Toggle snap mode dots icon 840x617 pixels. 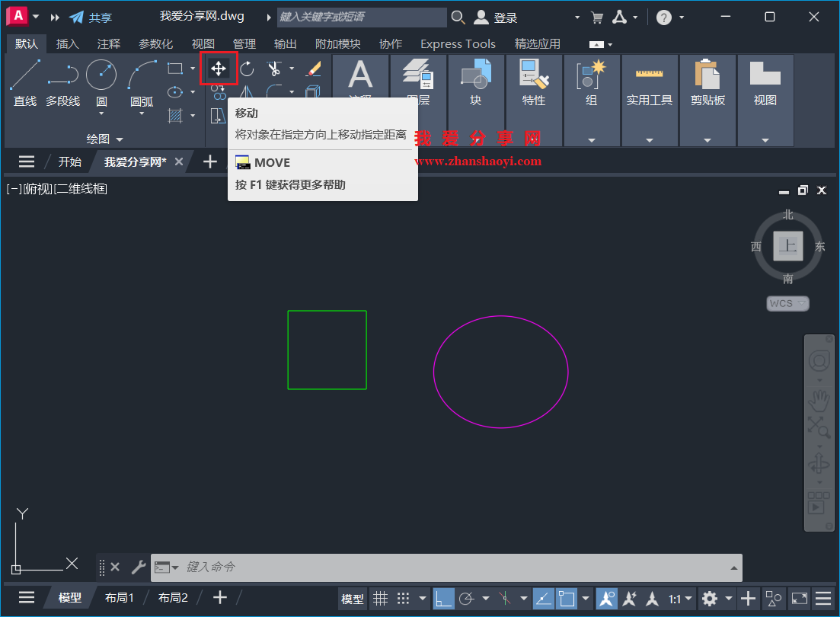[404, 598]
